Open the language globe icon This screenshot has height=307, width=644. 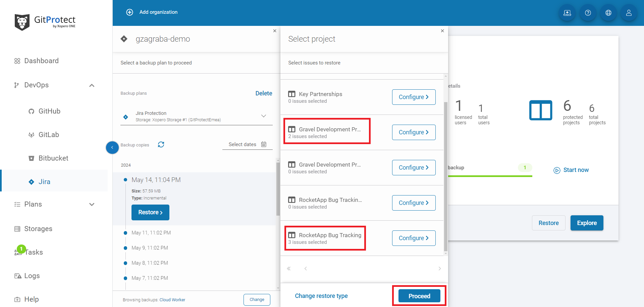(x=608, y=13)
